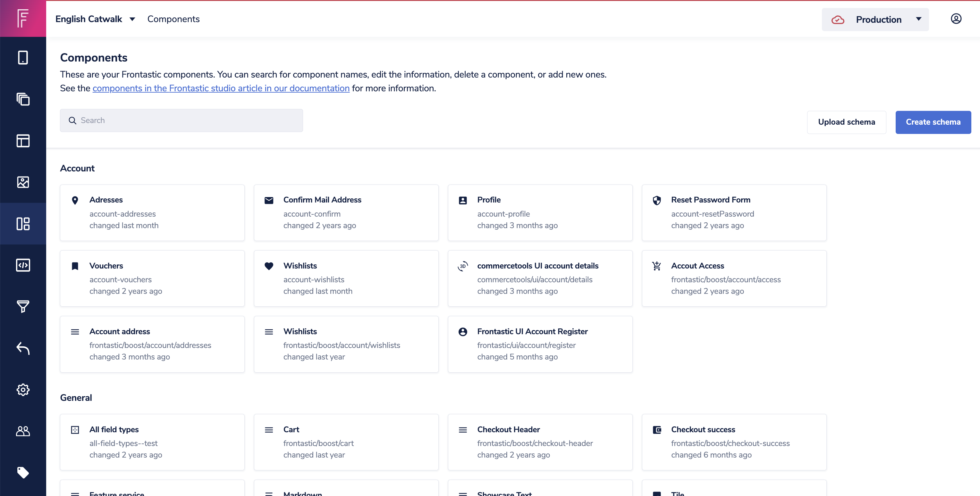Open the mobile device preview icon in sidebar

[x=23, y=58]
